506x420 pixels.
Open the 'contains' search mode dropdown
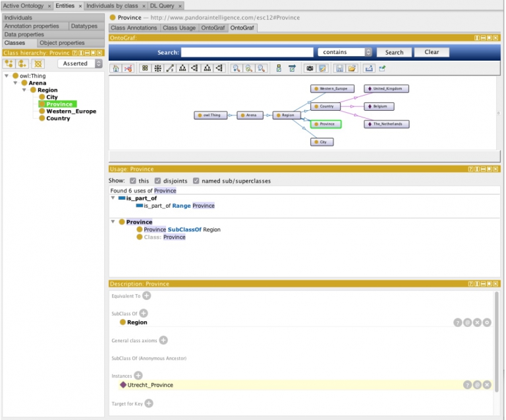pos(345,52)
